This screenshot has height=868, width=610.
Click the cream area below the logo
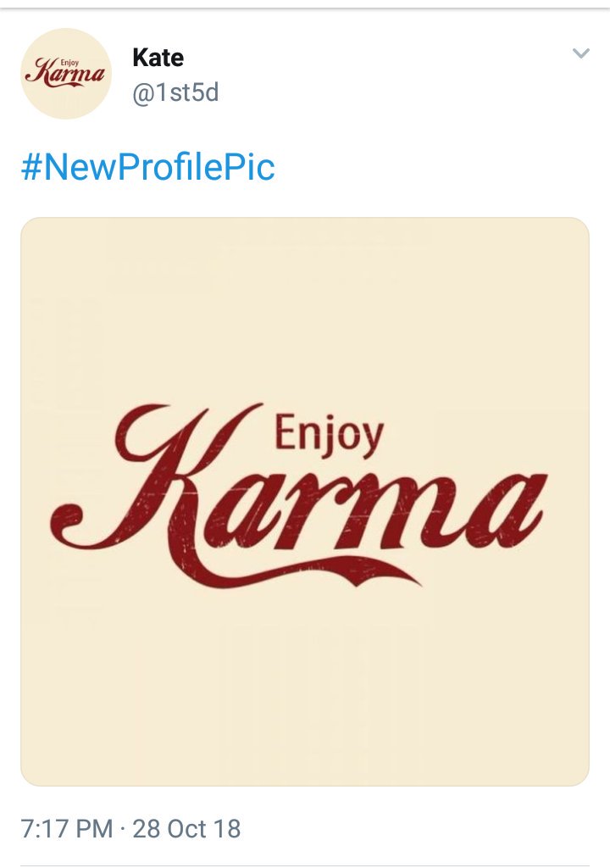point(304,695)
